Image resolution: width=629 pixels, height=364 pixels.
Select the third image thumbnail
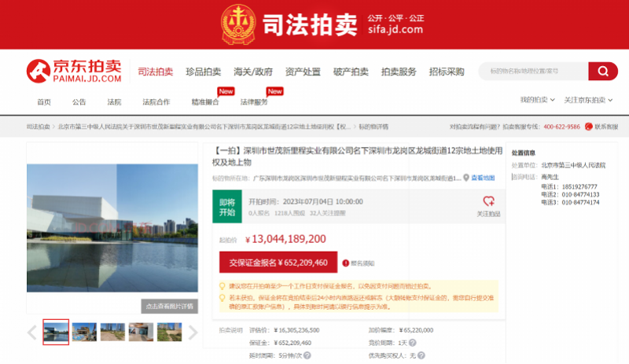112,332
